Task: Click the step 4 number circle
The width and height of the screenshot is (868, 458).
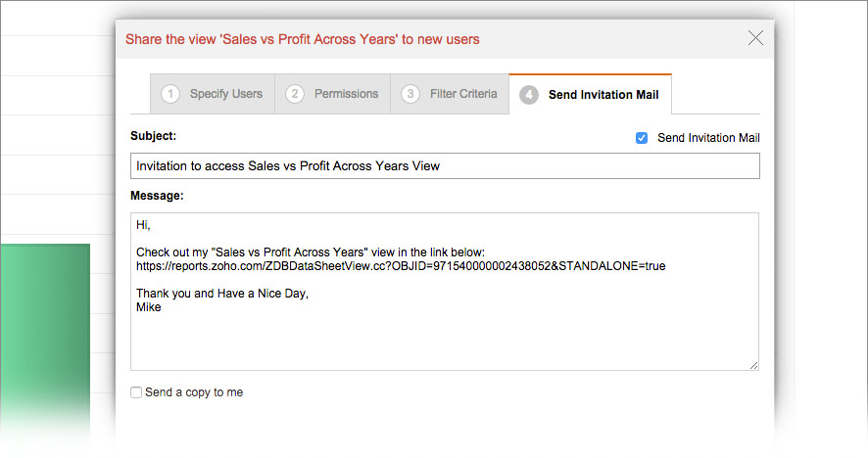Action: click(x=529, y=95)
